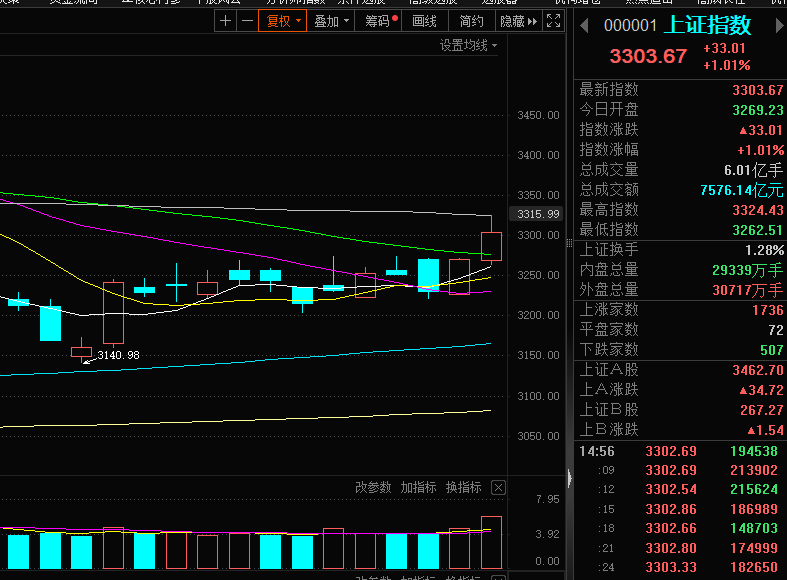787x580 pixels.
Task: Click 改参数 for volume indicator
Action: pos(373,487)
